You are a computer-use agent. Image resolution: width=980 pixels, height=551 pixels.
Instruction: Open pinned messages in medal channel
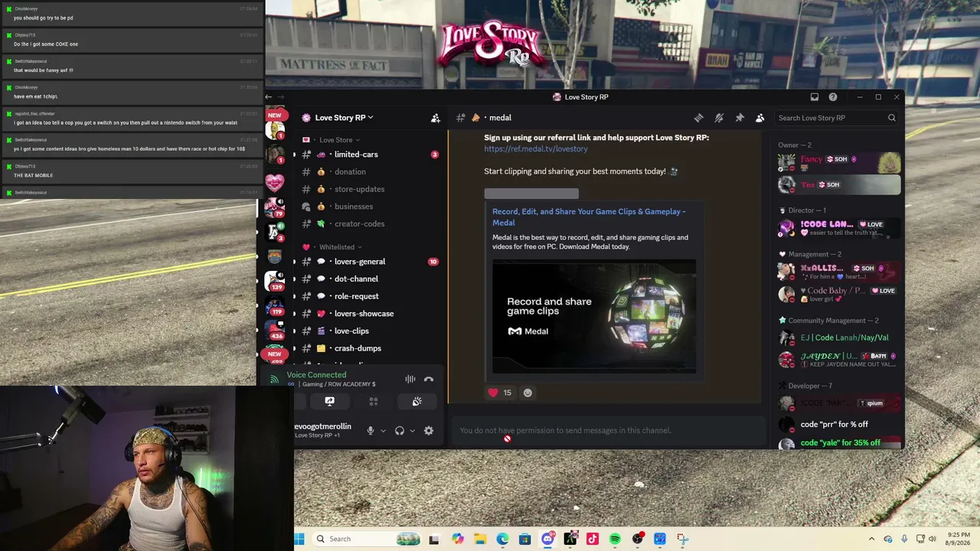(740, 118)
